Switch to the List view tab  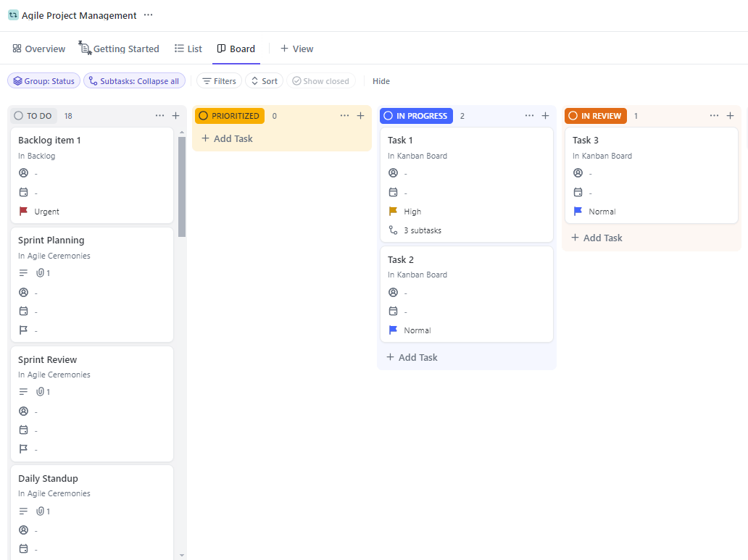point(188,49)
